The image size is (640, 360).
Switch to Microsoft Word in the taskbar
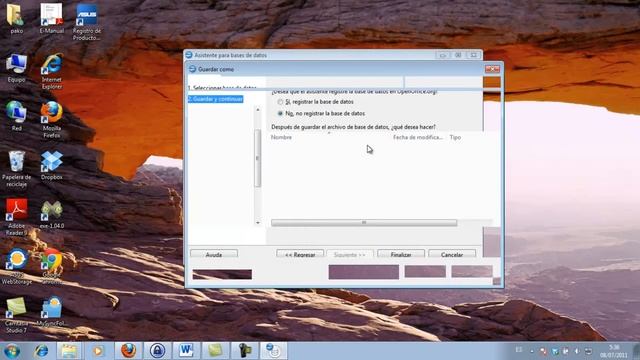(186, 351)
